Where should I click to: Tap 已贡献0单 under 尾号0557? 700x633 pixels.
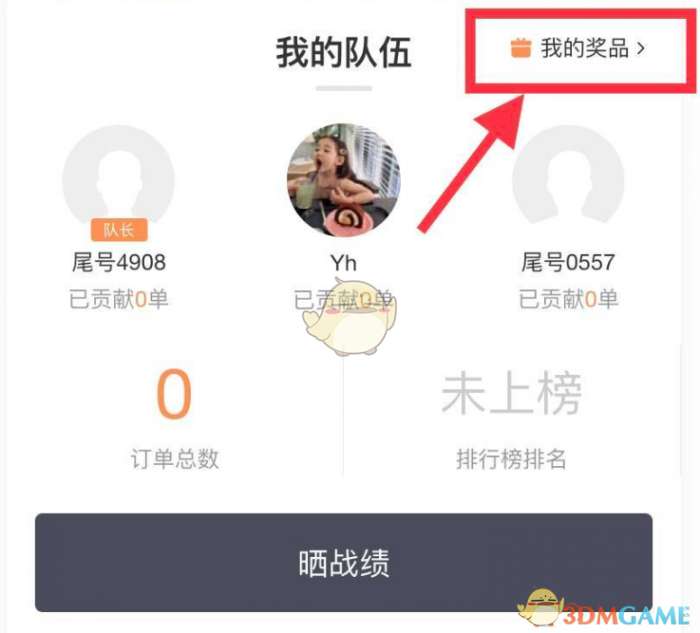pyautogui.click(x=568, y=299)
